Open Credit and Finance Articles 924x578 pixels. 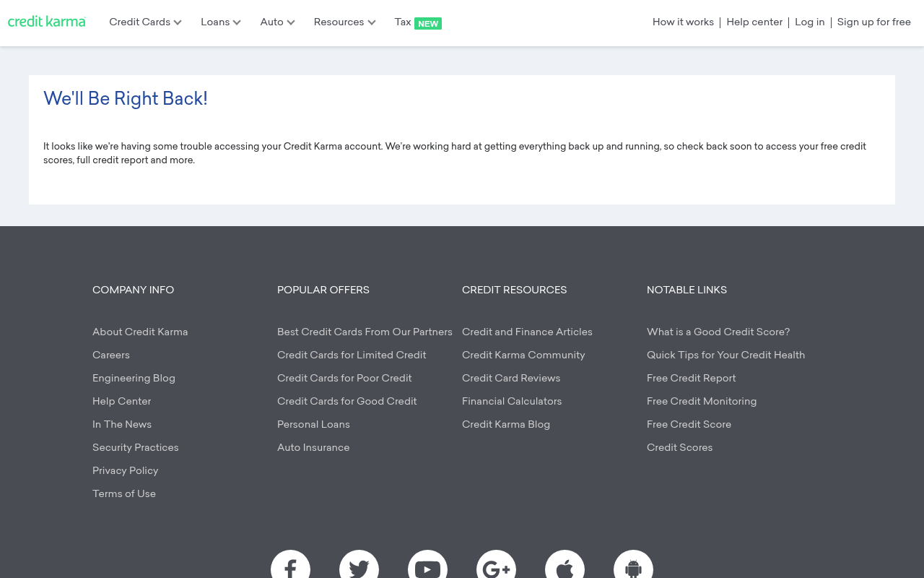click(527, 332)
